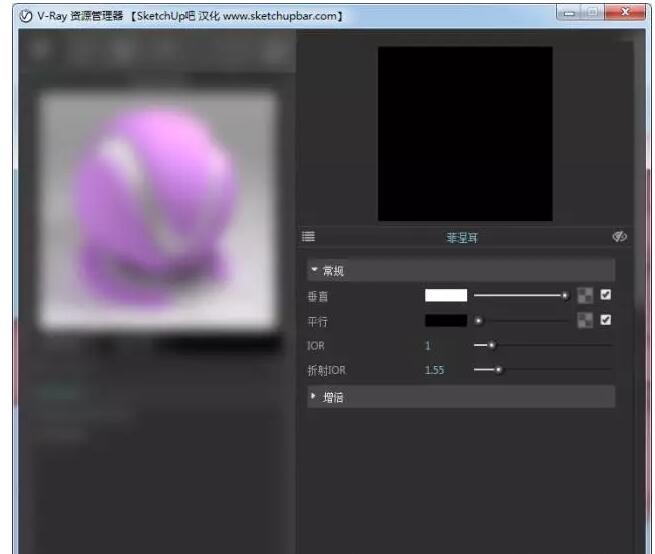Click the 垂直 brightness slider handle

click(x=565, y=296)
